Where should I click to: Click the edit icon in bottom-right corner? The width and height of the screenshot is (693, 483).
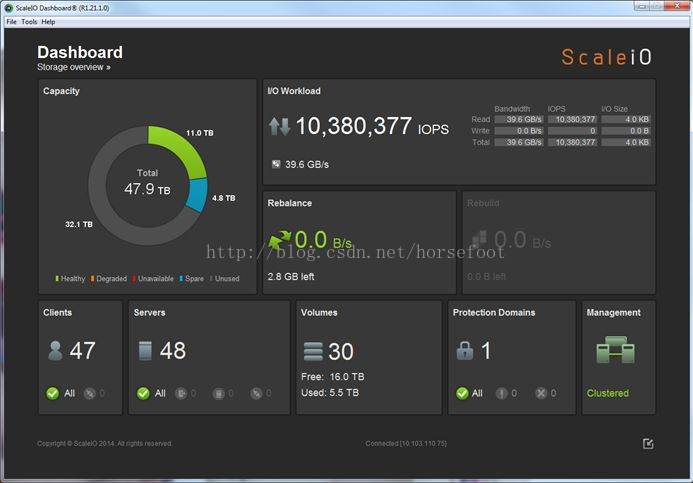[x=648, y=443]
